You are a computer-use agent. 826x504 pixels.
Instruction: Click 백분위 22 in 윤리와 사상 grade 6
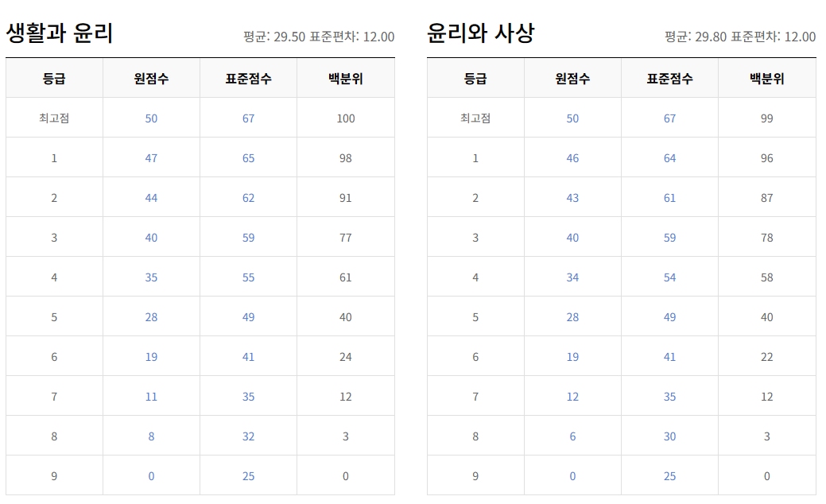coord(767,357)
